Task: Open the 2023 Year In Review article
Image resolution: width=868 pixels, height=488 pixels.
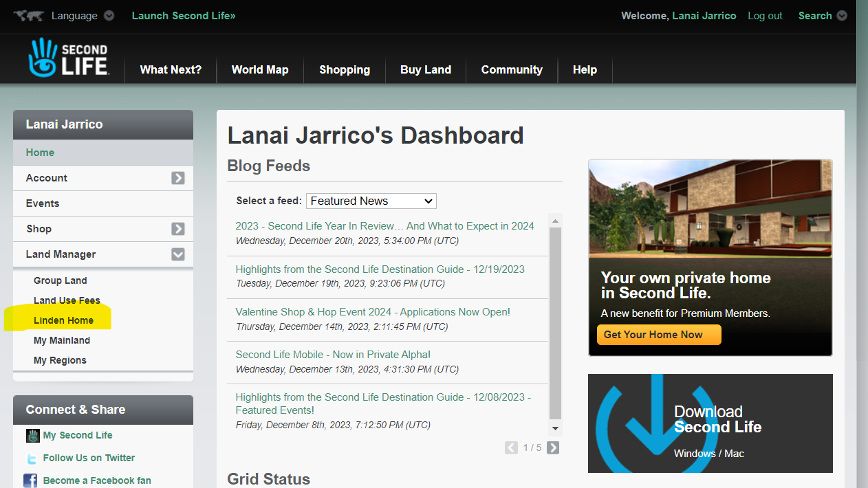Action: 384,225
